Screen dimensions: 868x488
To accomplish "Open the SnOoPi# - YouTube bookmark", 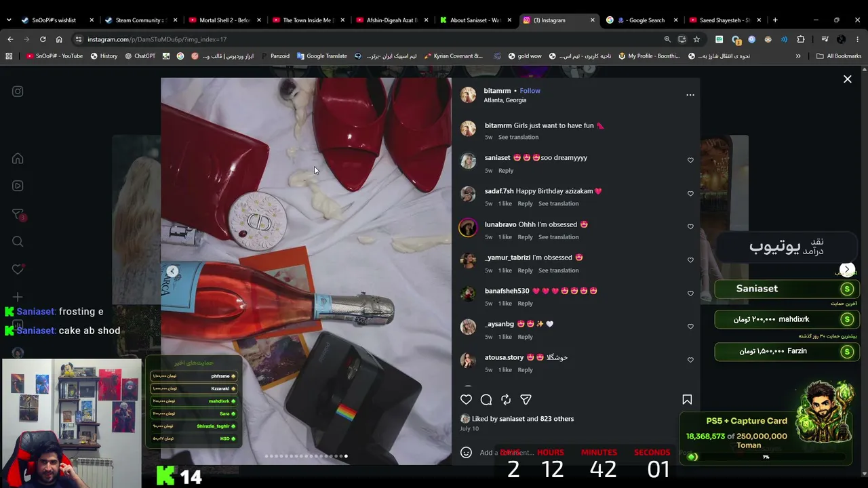I will [54, 56].
